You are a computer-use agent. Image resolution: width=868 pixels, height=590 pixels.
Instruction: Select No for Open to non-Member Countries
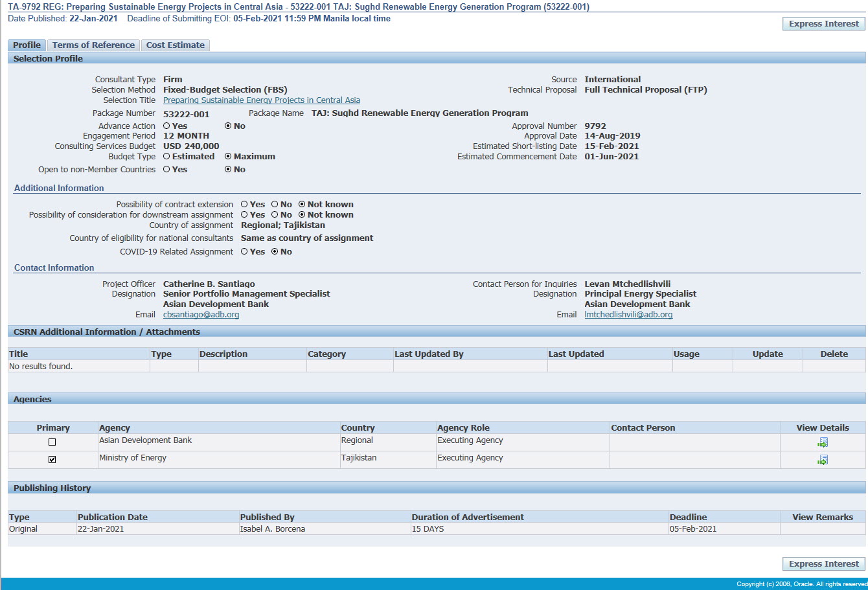228,170
